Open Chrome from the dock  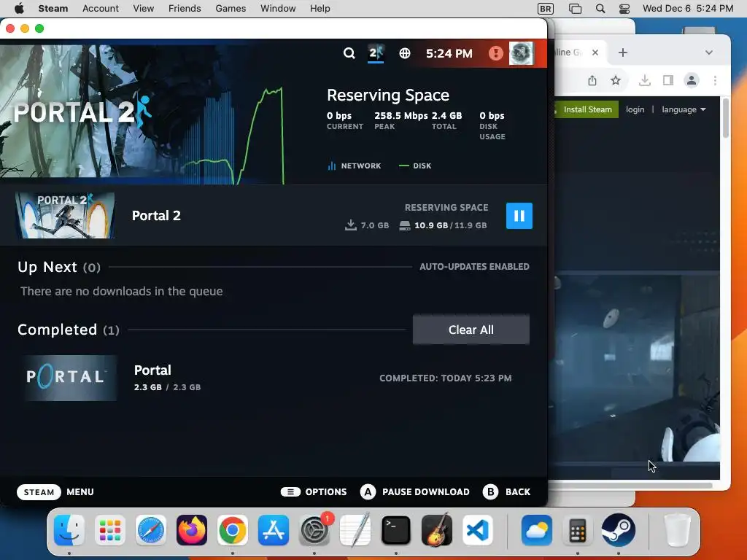(x=233, y=530)
